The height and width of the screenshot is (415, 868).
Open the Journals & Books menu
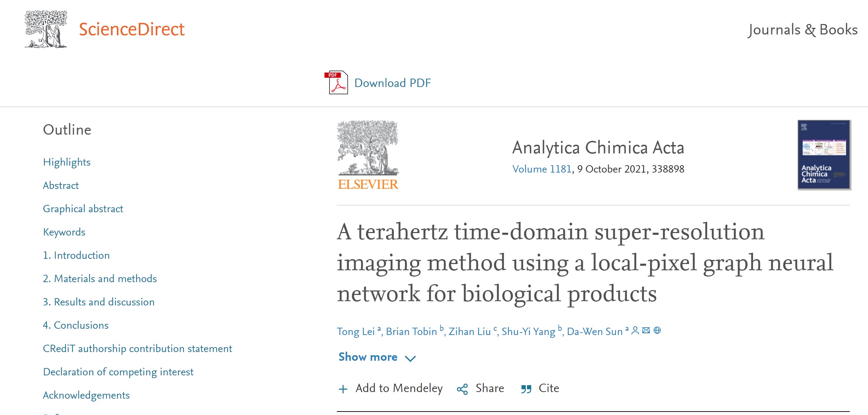[x=802, y=30]
